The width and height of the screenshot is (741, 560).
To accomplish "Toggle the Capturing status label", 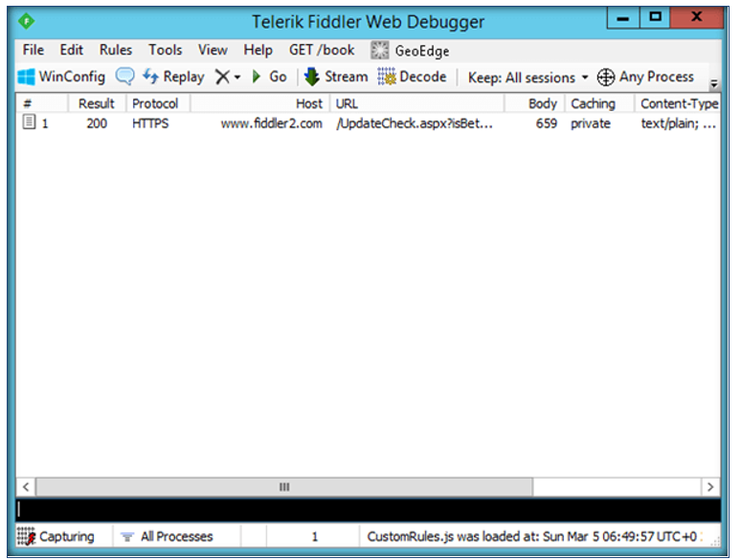I will 67,536.
